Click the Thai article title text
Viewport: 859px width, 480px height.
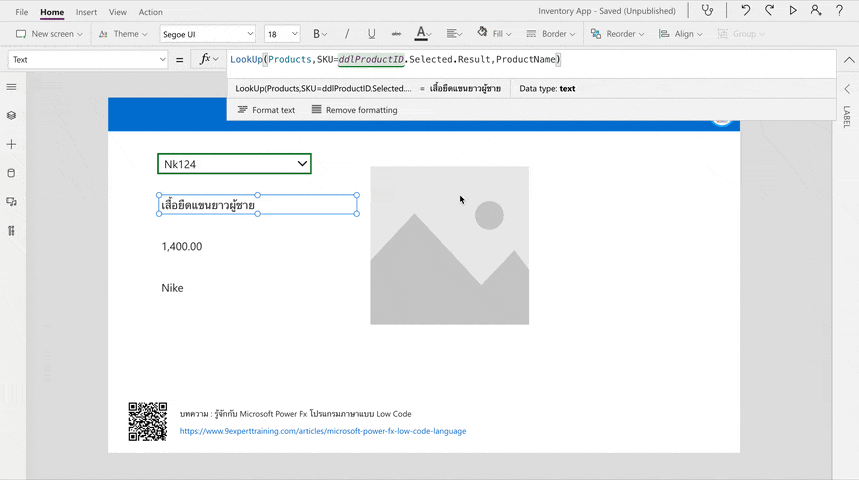[296, 414]
